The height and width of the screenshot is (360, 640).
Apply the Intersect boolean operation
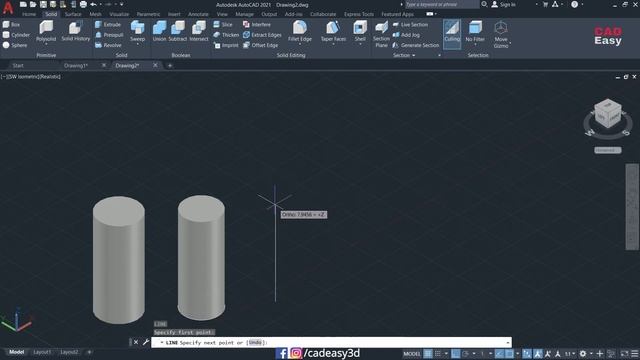(x=199, y=31)
